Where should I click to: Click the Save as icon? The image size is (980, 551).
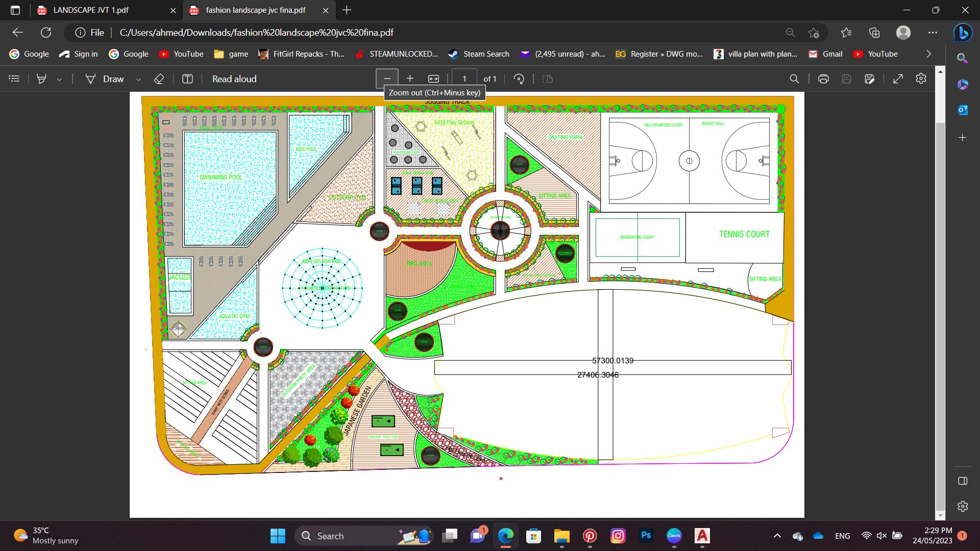tap(870, 79)
